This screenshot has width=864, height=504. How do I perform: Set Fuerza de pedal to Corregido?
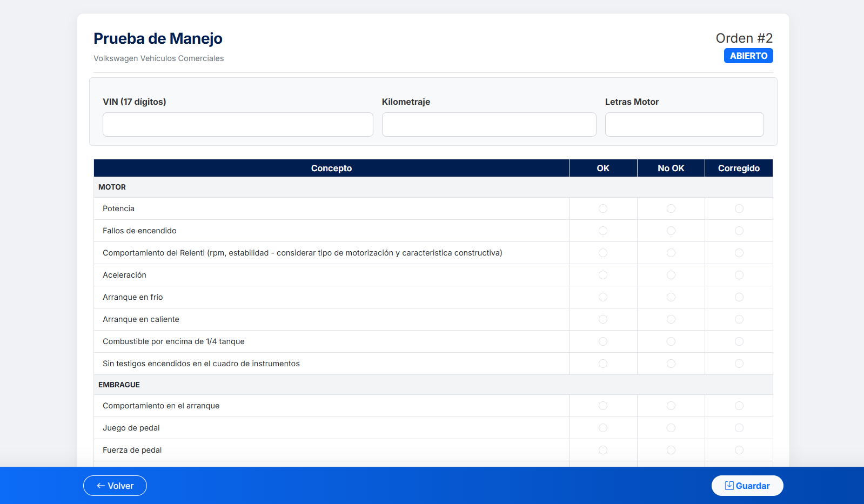739,450
